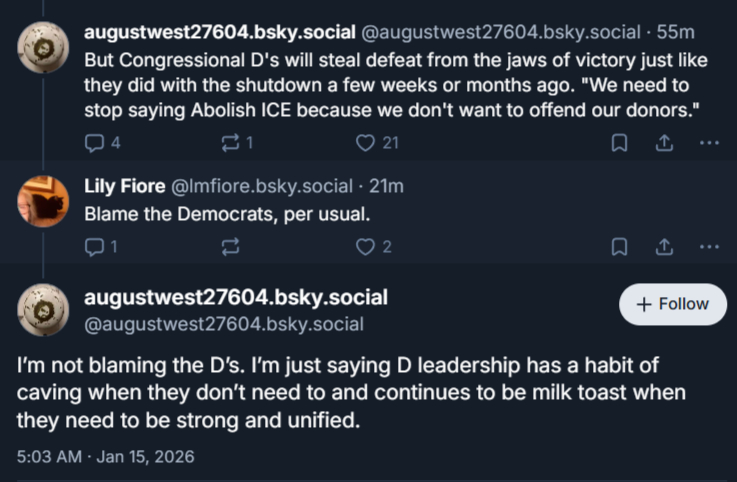Image resolution: width=737 pixels, height=482 pixels.
Task: Repost Lily Fiore's post
Action: (x=229, y=246)
